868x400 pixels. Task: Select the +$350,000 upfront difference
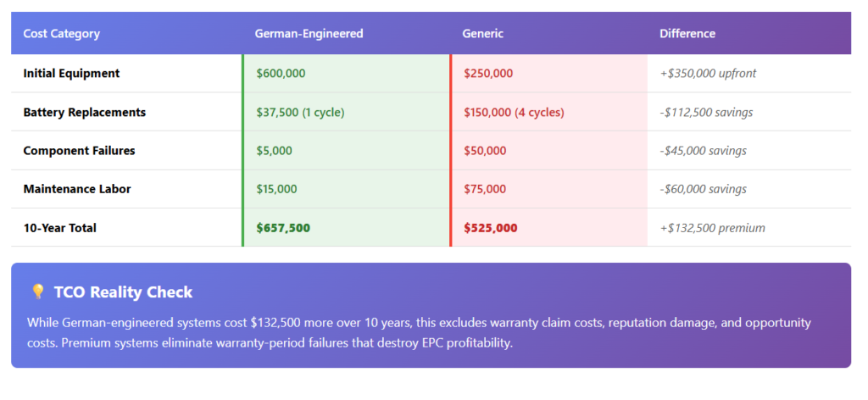pos(708,73)
